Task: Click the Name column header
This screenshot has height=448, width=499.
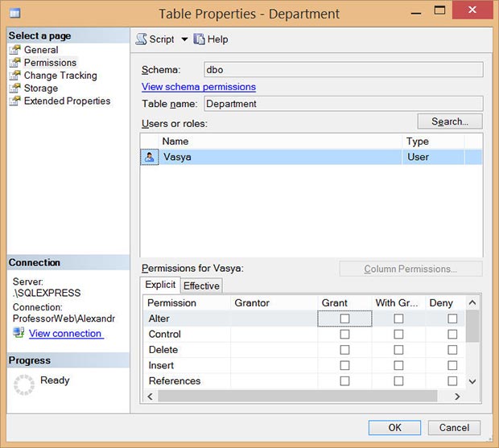Action: [x=280, y=142]
